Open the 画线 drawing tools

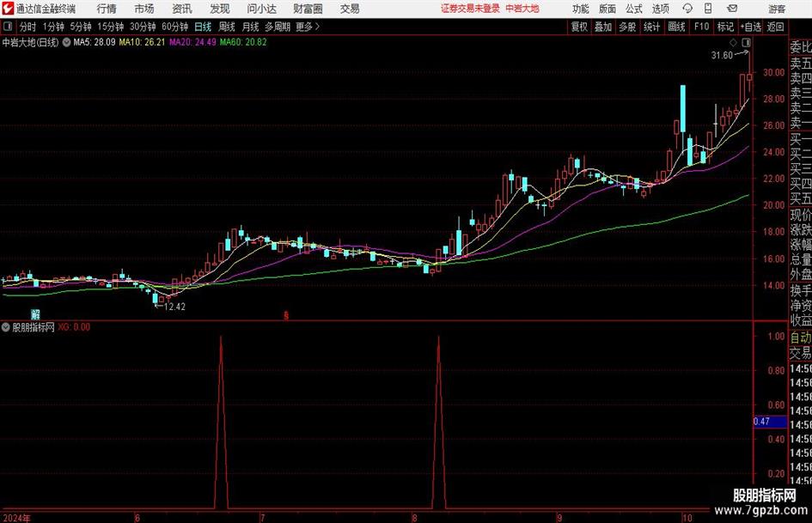pos(676,27)
